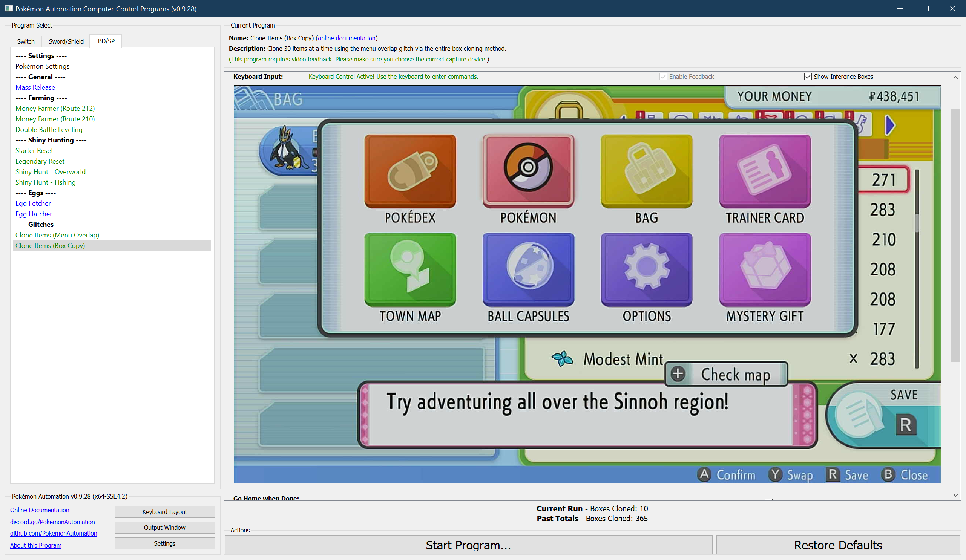Click the Options gear menu icon
The height and width of the screenshot is (560, 966).
646,269
